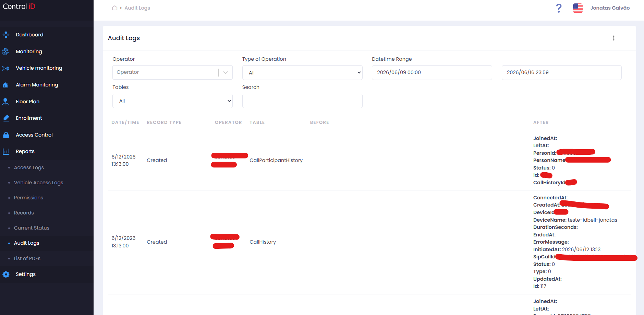644x315 pixels.
Task: Open the Records report
Action: (x=24, y=213)
